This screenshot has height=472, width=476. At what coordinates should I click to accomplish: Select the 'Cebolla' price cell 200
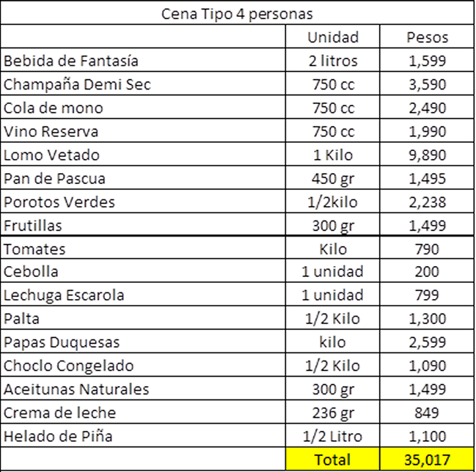click(427, 272)
